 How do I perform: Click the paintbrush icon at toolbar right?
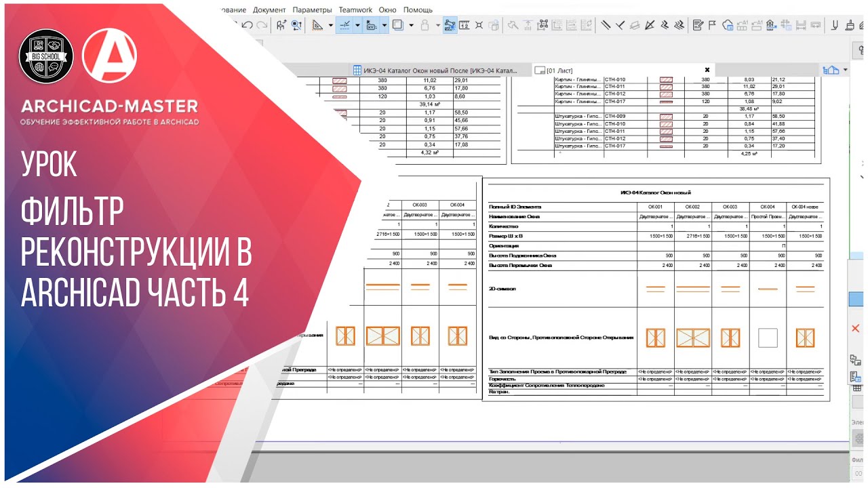[x=849, y=25]
